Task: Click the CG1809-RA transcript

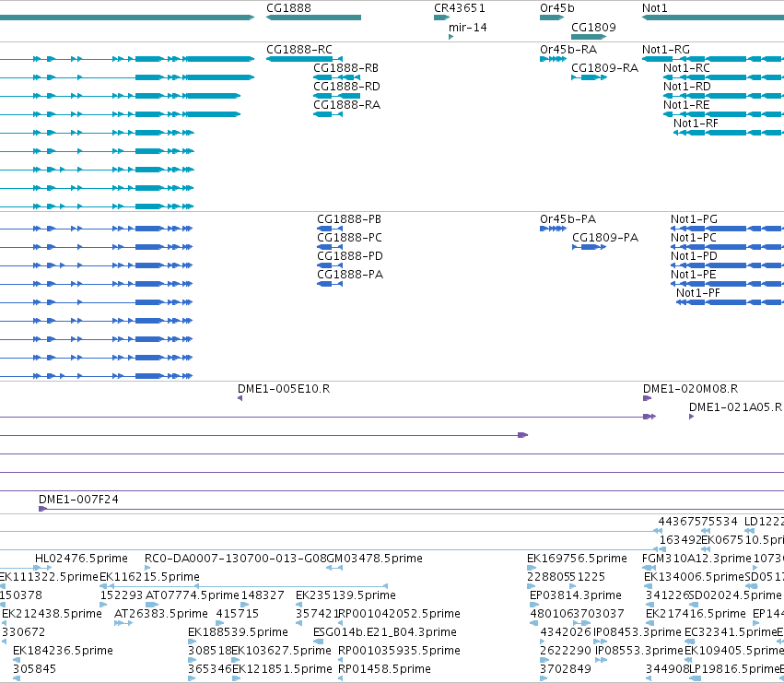Action: click(x=589, y=77)
